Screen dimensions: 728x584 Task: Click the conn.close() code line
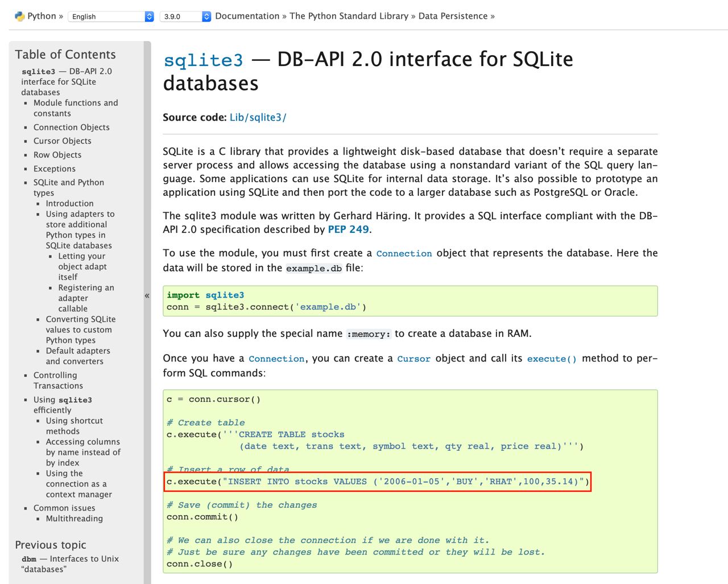coord(200,564)
